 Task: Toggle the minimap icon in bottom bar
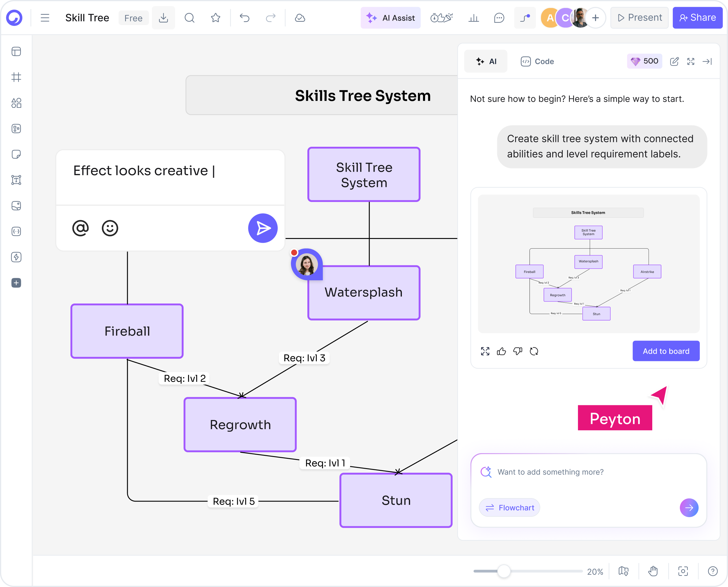click(x=623, y=571)
